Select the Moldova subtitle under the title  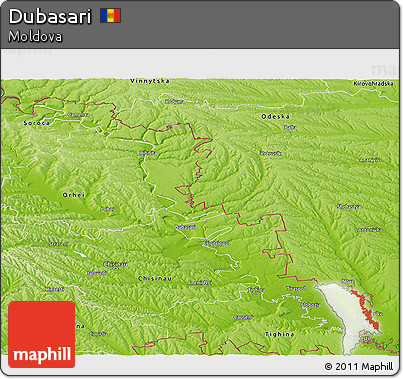coord(35,36)
